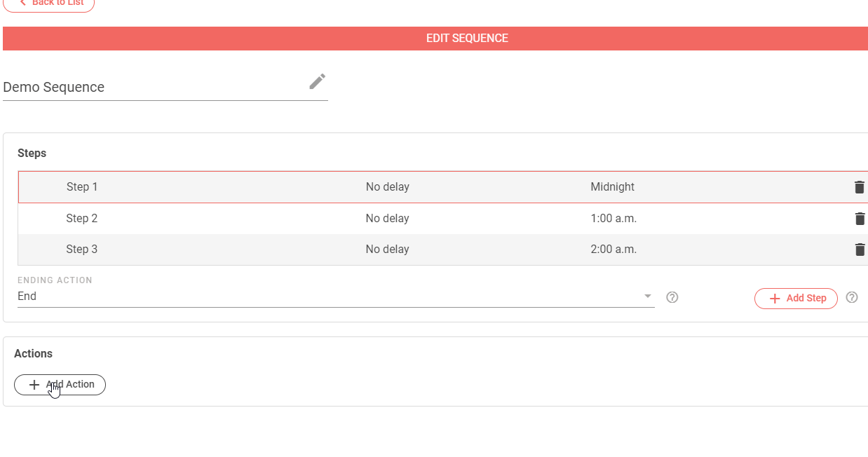Click the No delay cell in Step 1
This screenshot has height=457, width=868.
(x=387, y=187)
